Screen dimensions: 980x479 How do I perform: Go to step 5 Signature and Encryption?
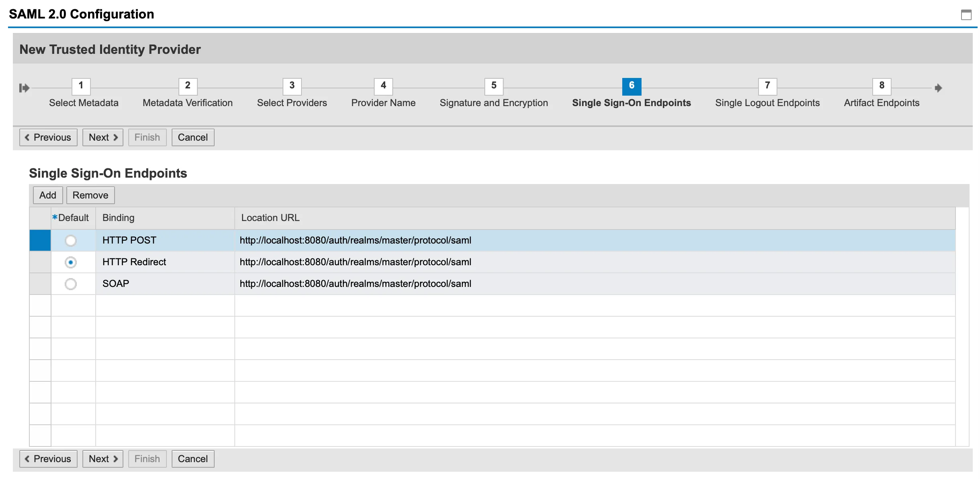494,86
